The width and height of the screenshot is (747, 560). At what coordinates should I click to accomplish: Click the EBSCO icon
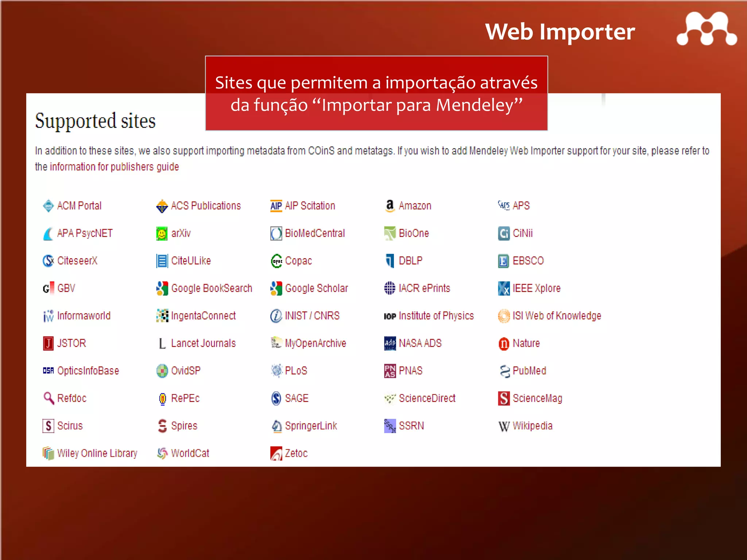504,261
